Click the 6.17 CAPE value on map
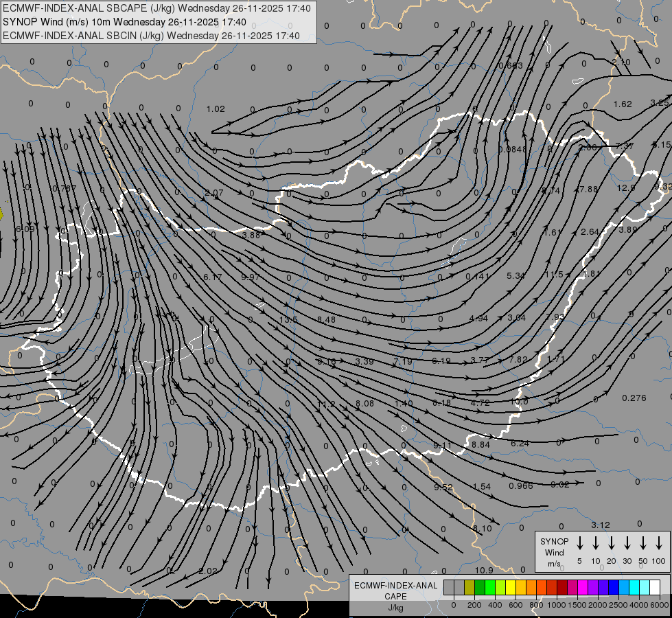The image size is (672, 618). pyautogui.click(x=213, y=277)
